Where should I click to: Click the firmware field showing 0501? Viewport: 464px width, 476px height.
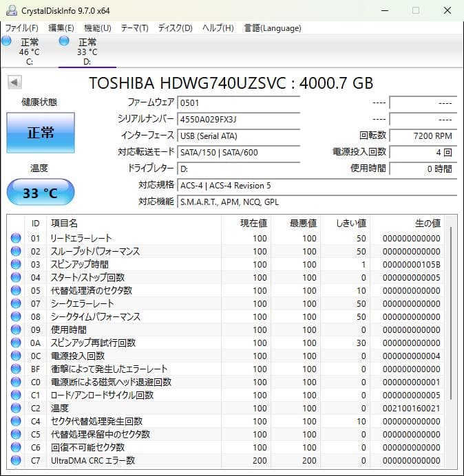[238, 102]
